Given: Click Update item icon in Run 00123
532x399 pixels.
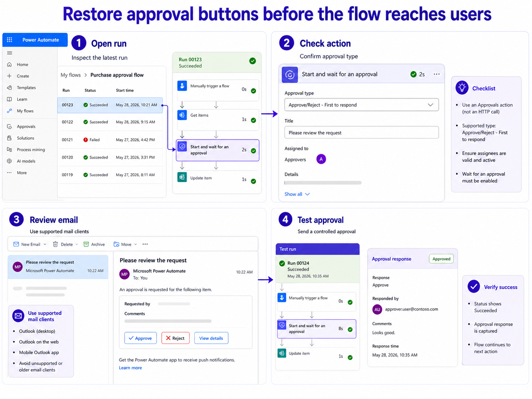Looking at the screenshot, I should [182, 177].
